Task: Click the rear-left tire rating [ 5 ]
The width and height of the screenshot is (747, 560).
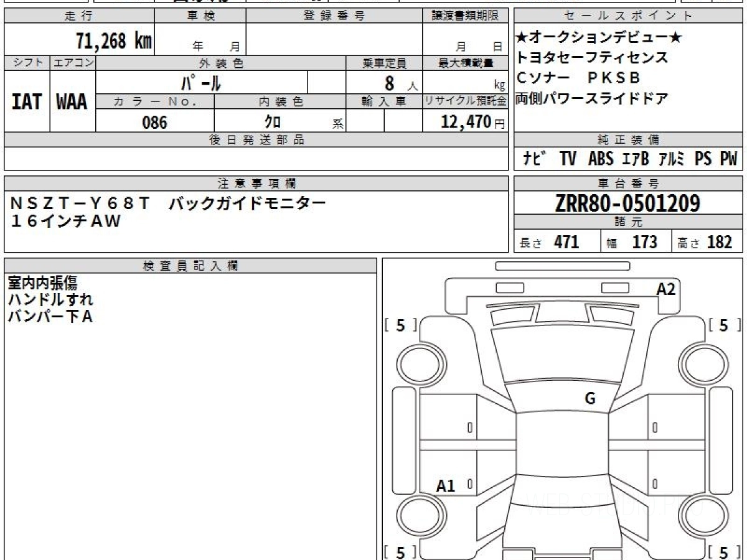Action: pyautogui.click(x=402, y=551)
